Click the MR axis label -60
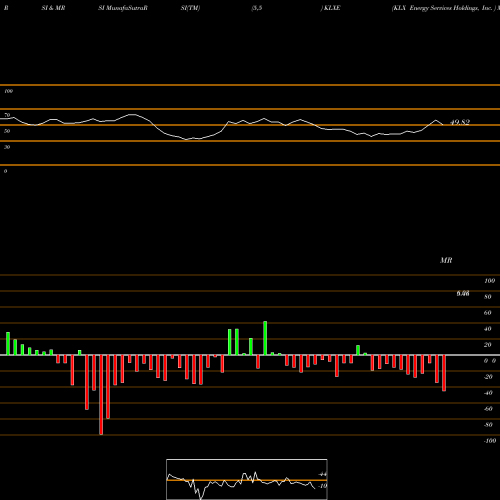The image size is (500, 500). pyautogui.click(x=488, y=409)
